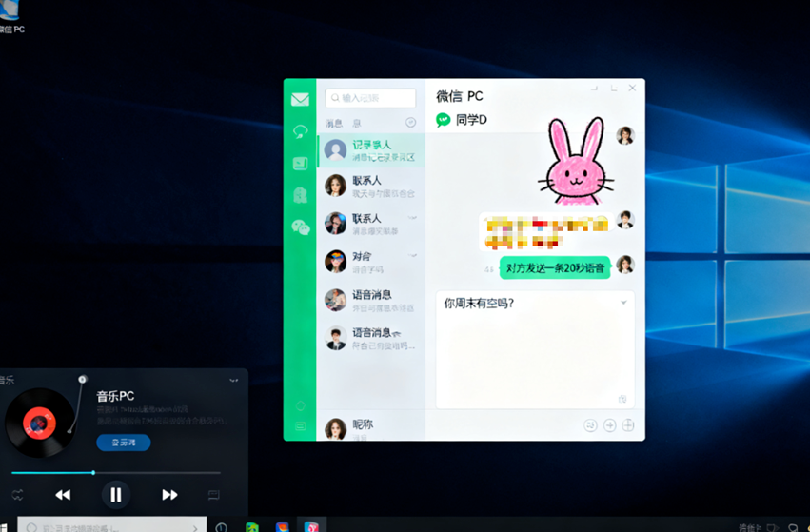Screen dimensions: 810x532
Task: Click the circled plus icon in chat toolbar
Action: click(x=609, y=425)
